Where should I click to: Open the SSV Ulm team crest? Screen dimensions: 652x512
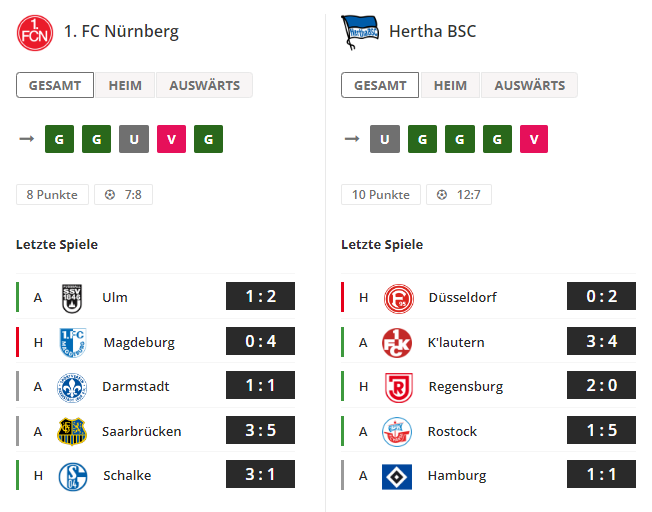[72, 298]
